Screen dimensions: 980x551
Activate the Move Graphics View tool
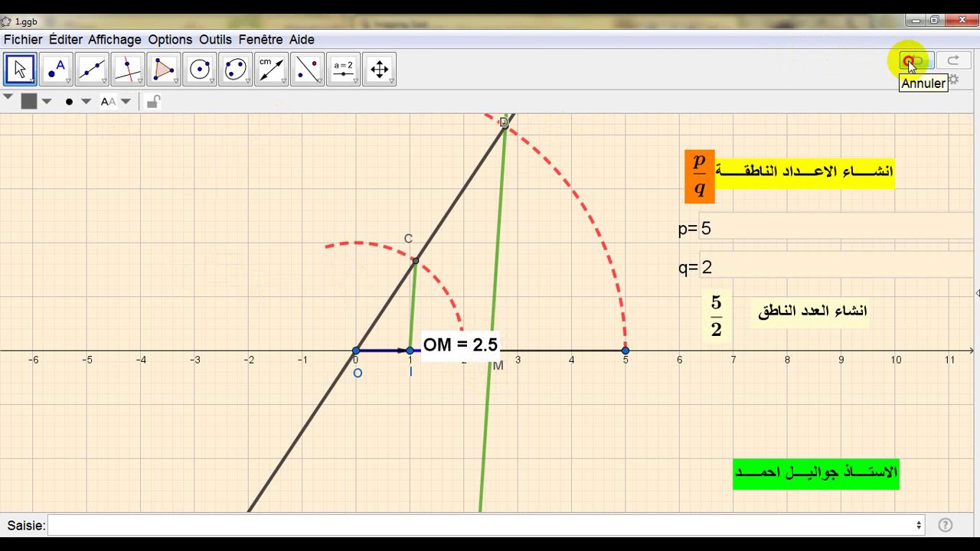(x=380, y=70)
